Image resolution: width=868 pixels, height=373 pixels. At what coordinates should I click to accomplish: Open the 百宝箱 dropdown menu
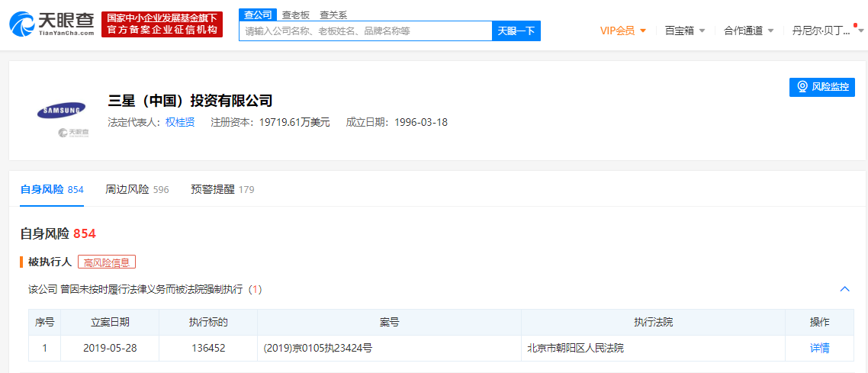685,31
